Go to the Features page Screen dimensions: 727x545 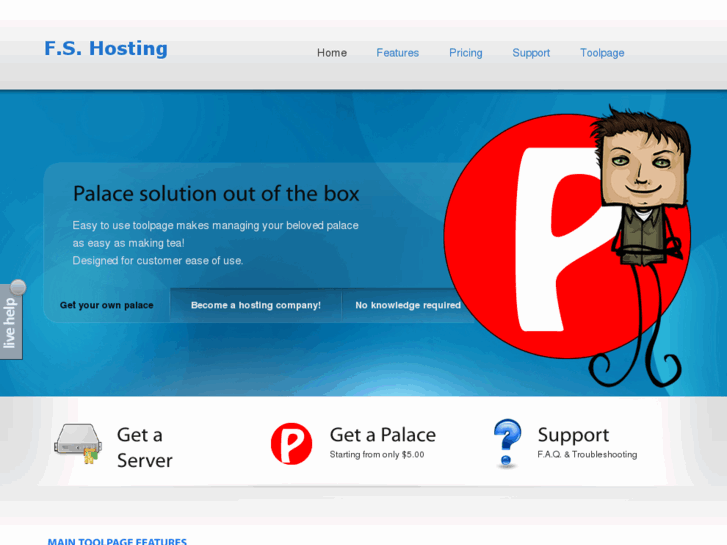tap(397, 53)
